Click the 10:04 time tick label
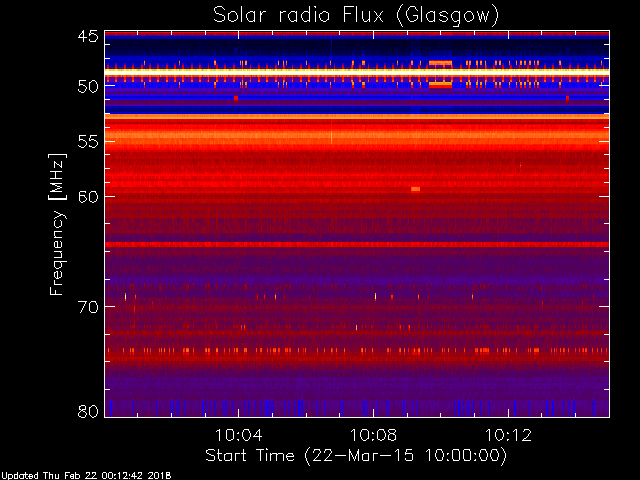640x480 pixels. [238, 435]
